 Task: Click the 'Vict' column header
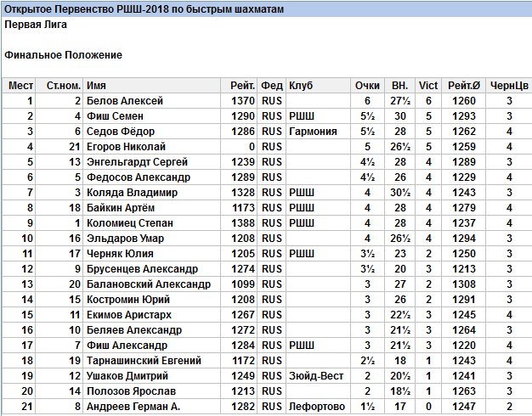tap(428, 86)
